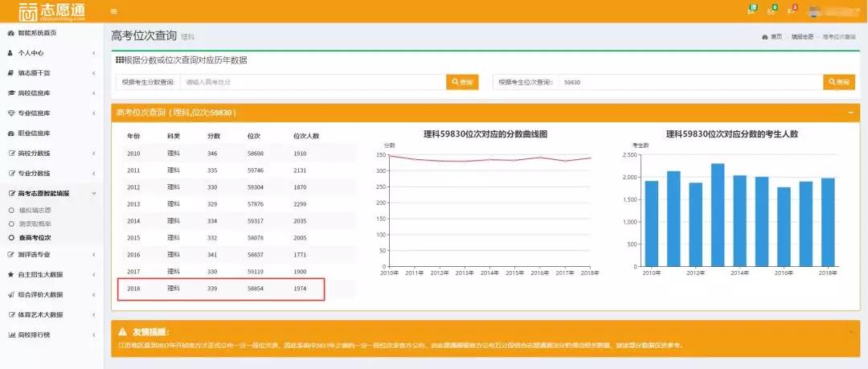Open the mail envelope icon in header
This screenshot has width=868, height=369.
(772, 10)
